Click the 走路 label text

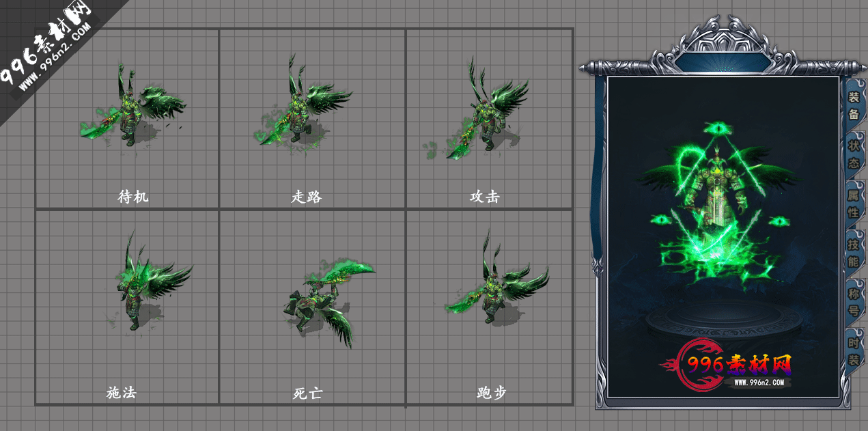[x=307, y=197]
